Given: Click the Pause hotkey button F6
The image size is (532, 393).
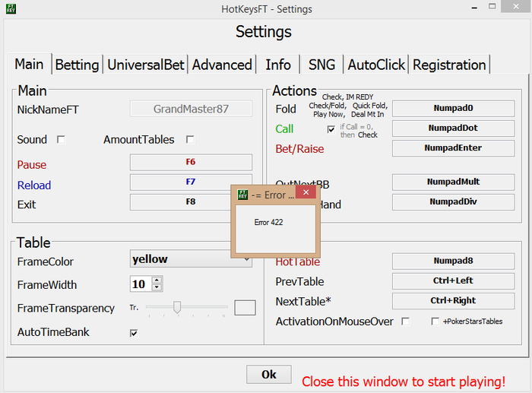Looking at the screenshot, I should 191,162.
